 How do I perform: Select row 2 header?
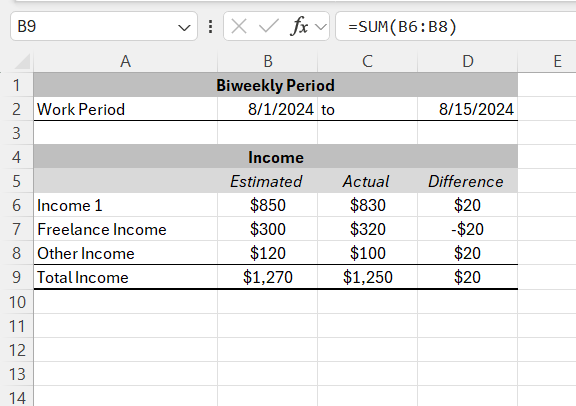17,109
